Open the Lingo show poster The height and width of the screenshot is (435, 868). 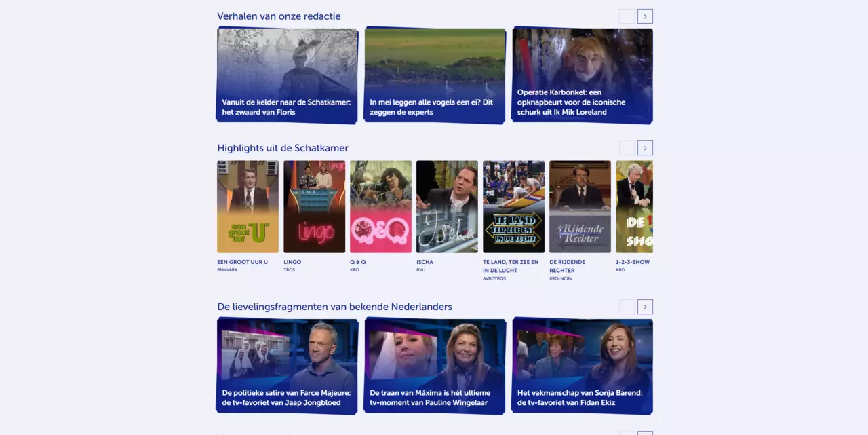click(314, 206)
